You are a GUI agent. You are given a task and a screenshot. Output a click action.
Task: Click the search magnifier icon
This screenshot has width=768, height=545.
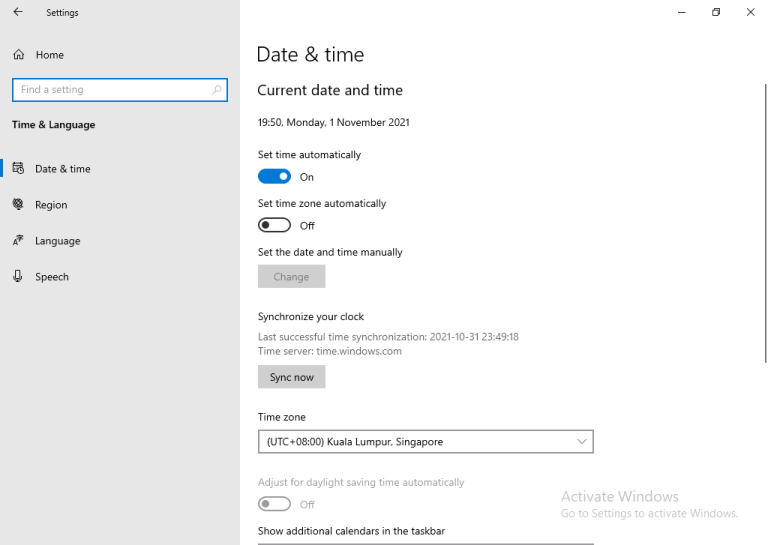tap(217, 90)
